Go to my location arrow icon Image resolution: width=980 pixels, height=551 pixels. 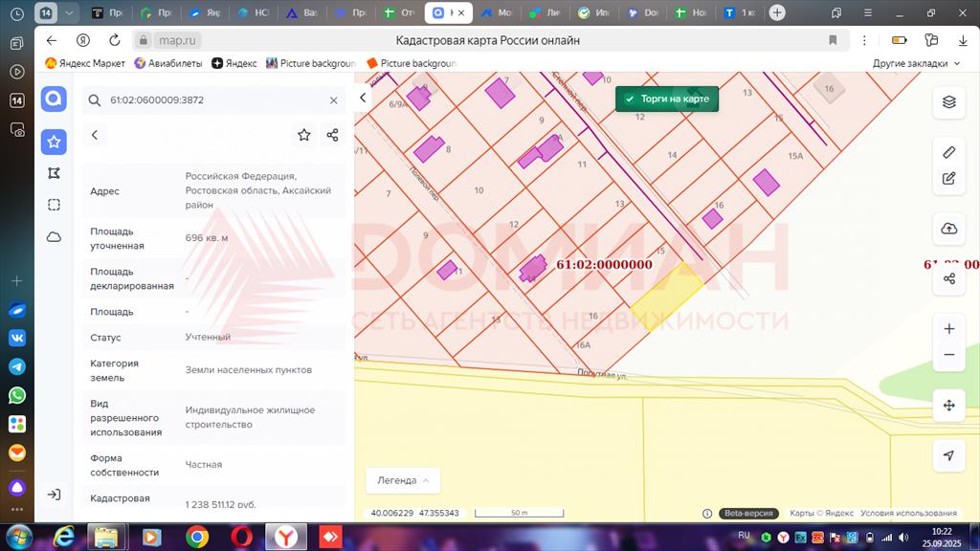click(948, 455)
